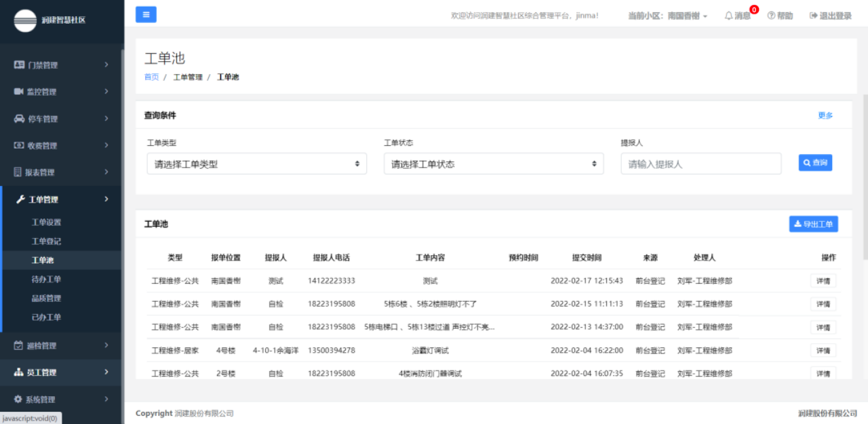This screenshot has width=868, height=424.
Task: Open 待办工单 in the sidebar
Action: click(46, 280)
